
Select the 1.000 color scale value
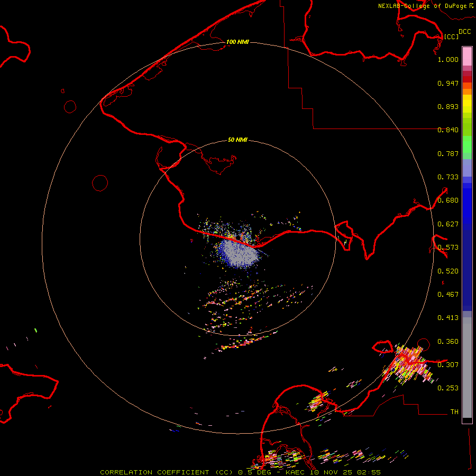pos(448,59)
